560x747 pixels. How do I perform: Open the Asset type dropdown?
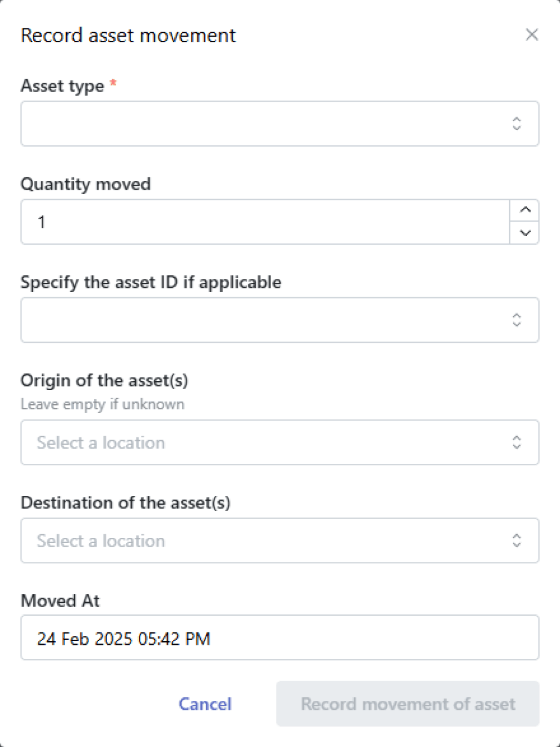(280, 124)
